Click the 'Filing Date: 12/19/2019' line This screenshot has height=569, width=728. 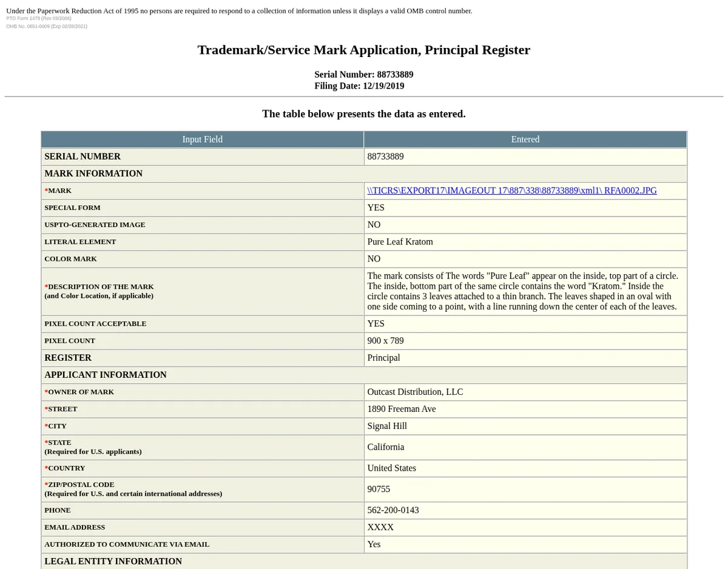coord(359,86)
